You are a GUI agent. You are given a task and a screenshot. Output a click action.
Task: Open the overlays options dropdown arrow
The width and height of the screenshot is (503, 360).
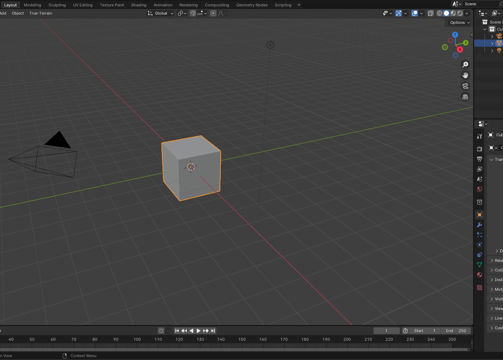(421, 13)
